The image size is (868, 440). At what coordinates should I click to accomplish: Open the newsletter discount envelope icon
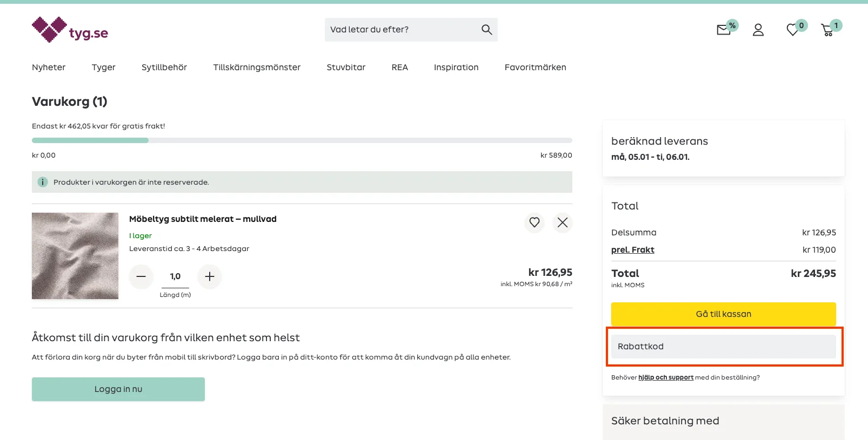[x=724, y=30]
